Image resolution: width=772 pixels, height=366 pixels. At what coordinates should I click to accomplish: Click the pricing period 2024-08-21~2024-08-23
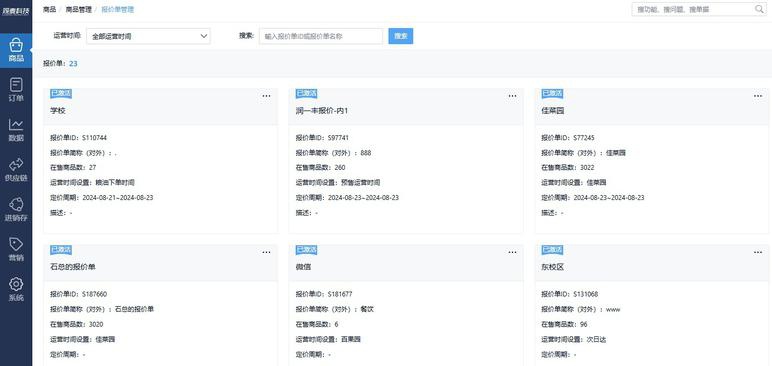[118, 198]
